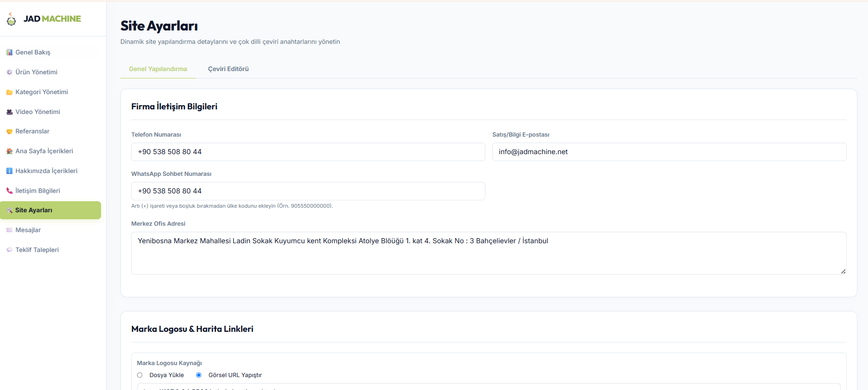Click the Hakkımızda İçerikleri info icon
The image size is (868, 390).
click(9, 171)
